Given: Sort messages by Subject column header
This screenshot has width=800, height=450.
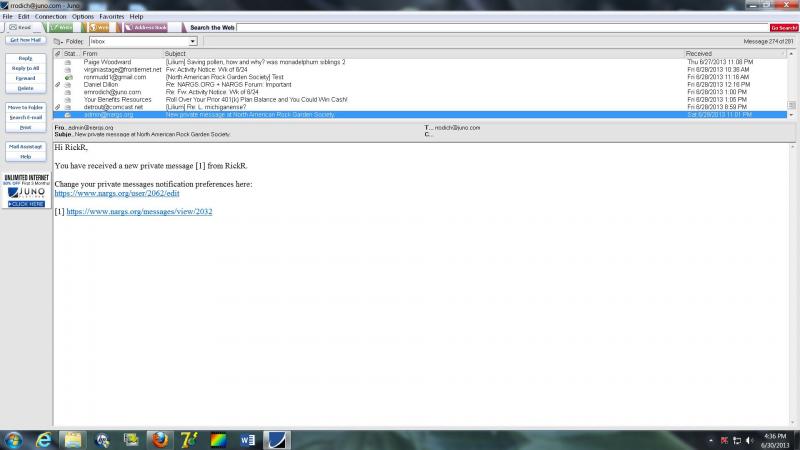Looking at the screenshot, I should click(x=176, y=53).
